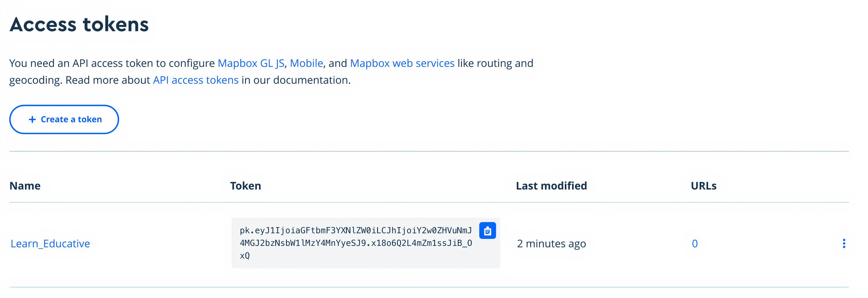Click the URLs column header
The image size is (868, 298).
[x=703, y=186]
